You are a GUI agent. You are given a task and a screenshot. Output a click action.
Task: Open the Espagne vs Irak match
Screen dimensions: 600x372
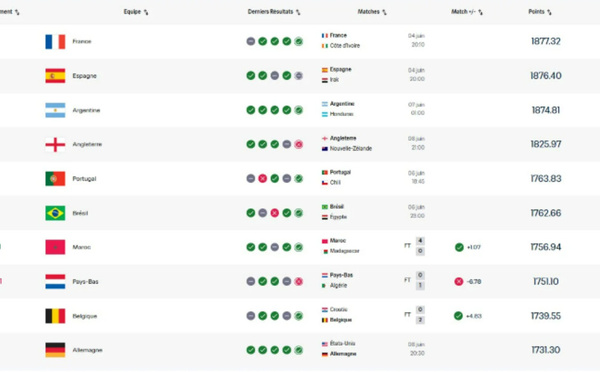(x=373, y=75)
